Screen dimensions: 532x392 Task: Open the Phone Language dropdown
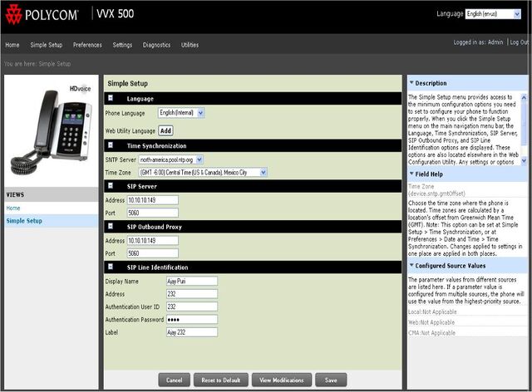pos(180,112)
